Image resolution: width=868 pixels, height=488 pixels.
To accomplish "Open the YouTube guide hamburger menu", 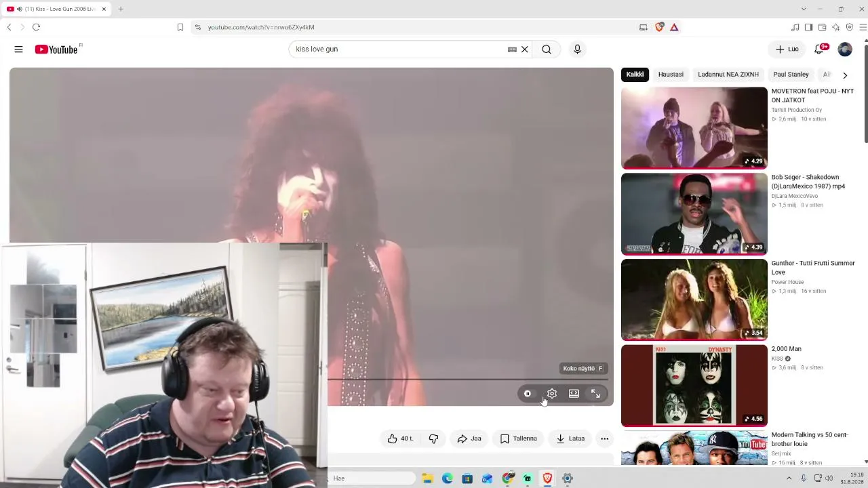I will click(x=18, y=49).
